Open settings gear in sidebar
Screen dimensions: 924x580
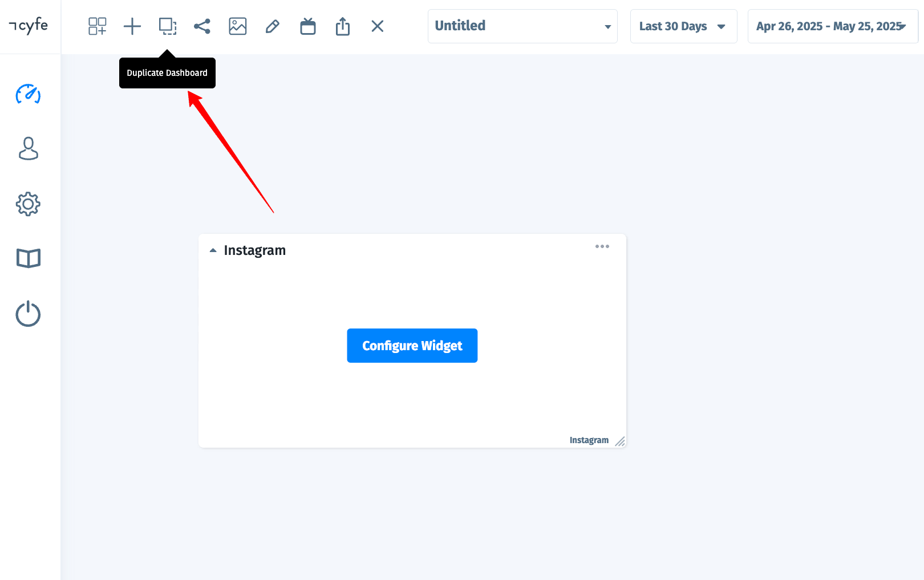tap(28, 204)
